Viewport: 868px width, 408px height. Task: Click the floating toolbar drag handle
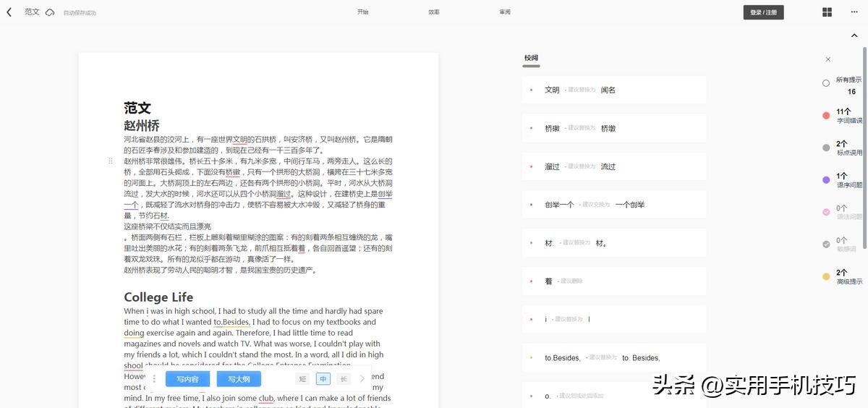point(153,379)
